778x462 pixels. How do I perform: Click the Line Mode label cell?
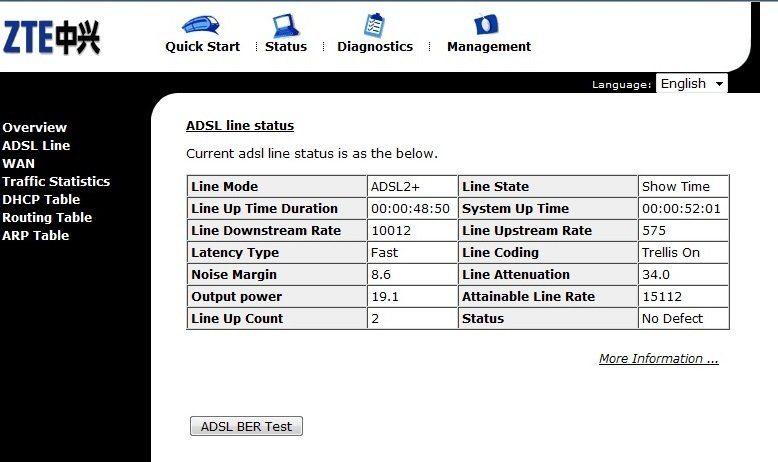coord(277,187)
